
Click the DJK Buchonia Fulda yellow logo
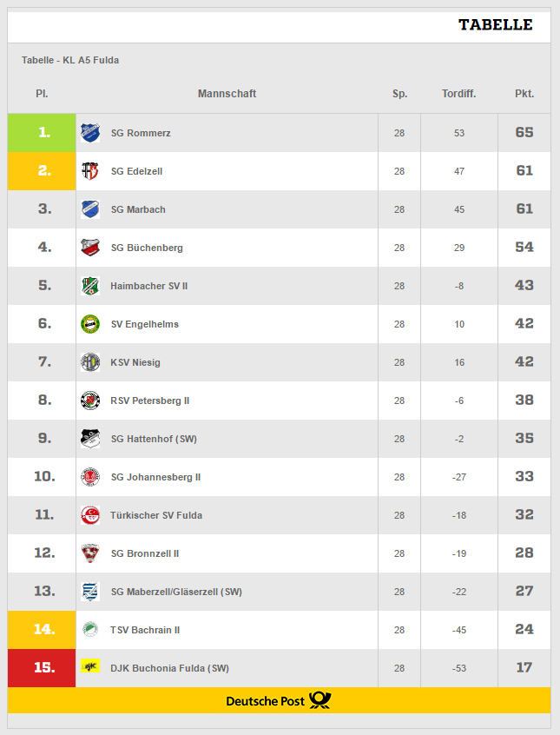(x=90, y=666)
